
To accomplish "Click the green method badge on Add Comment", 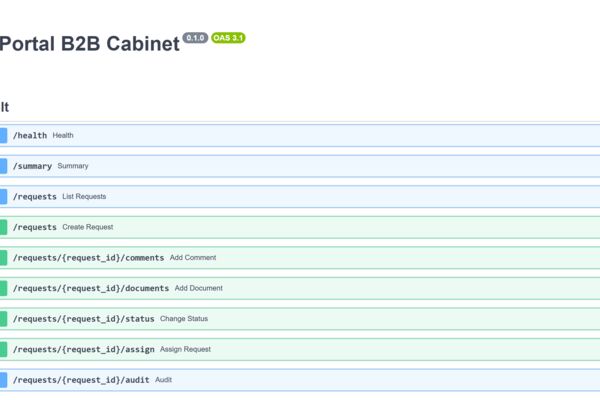I will [3, 258].
